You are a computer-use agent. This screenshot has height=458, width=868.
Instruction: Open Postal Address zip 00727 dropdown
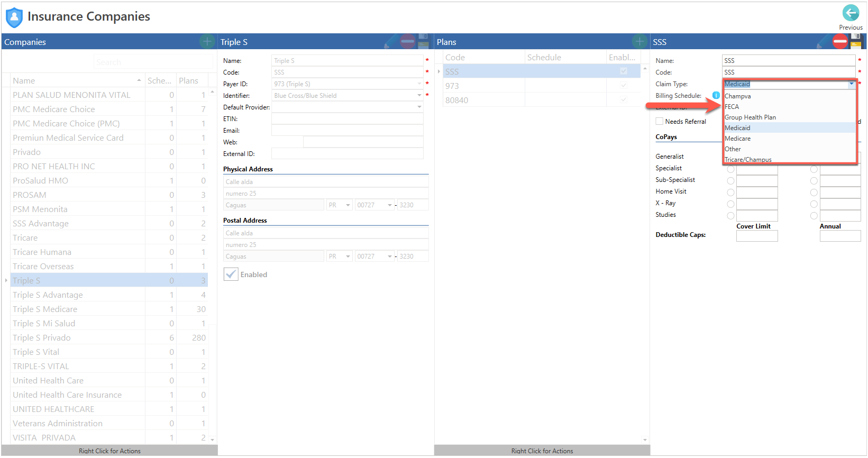click(x=390, y=256)
